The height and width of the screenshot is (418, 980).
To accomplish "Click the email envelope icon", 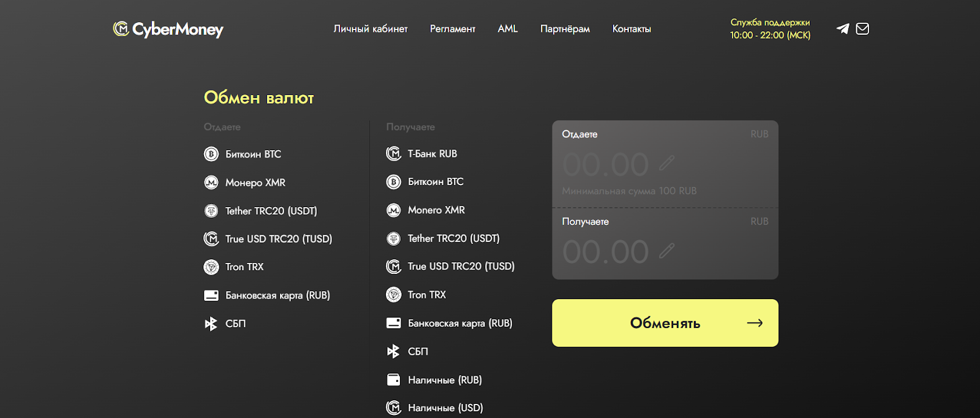I will (862, 29).
